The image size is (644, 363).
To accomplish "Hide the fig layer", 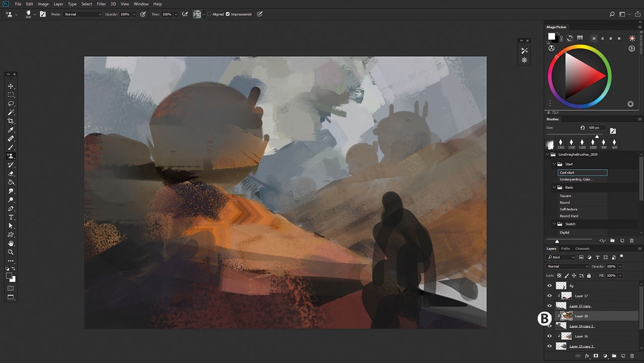I will (549, 286).
